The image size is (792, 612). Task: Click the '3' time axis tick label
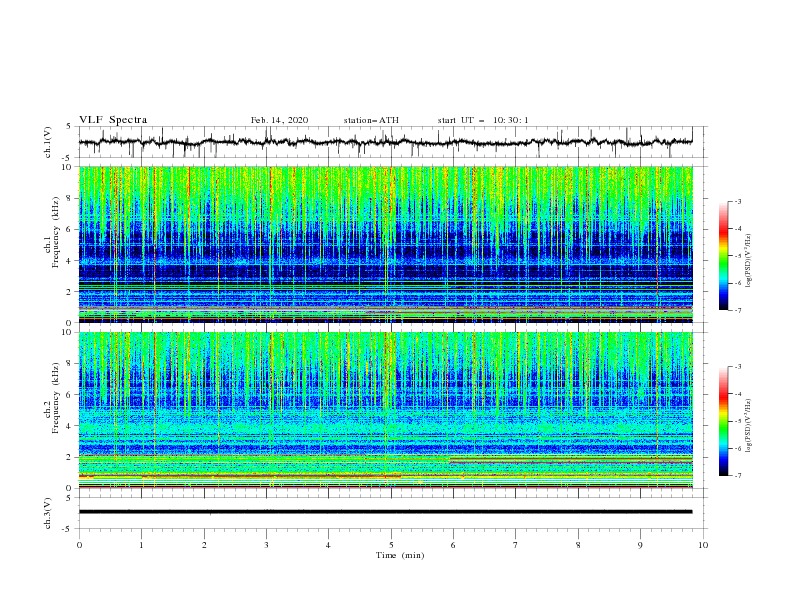pyautogui.click(x=266, y=545)
